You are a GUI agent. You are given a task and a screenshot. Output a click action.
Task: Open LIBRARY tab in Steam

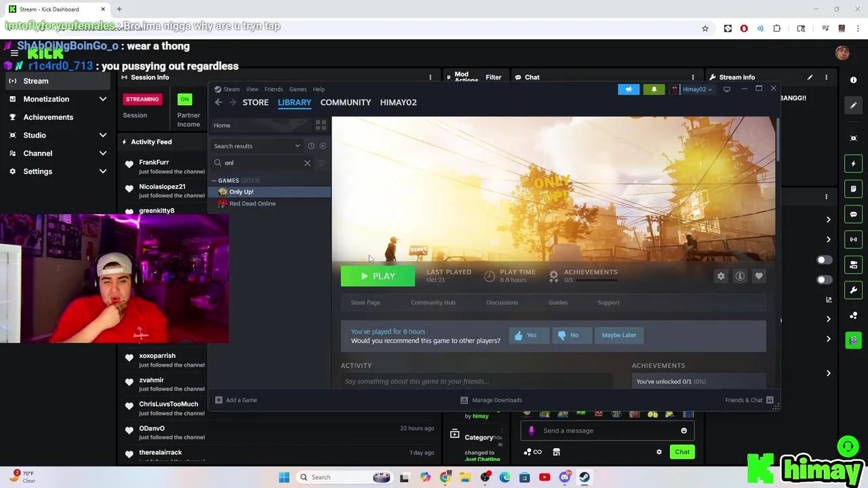click(x=294, y=102)
